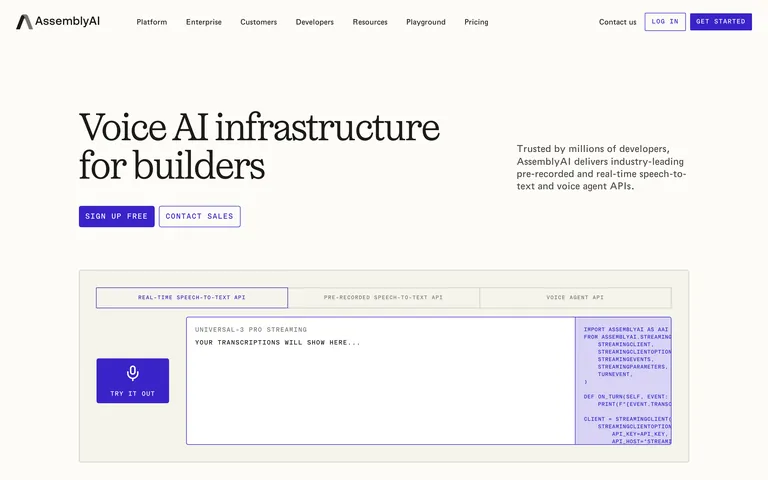The width and height of the screenshot is (768, 480).
Task: Click 'Universal-3 Pro Streaming' label
Action: pos(251,330)
